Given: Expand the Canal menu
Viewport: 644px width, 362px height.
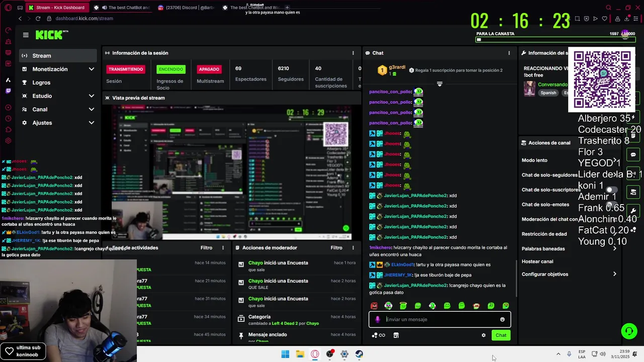Looking at the screenshot, I should pyautogui.click(x=91, y=109).
